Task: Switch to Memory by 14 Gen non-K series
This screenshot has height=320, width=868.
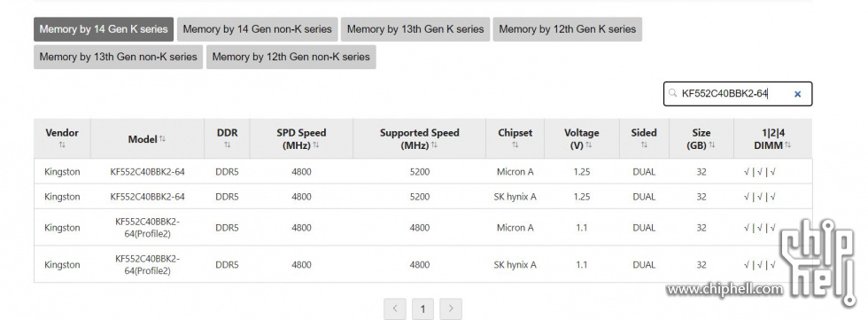Action: (x=258, y=29)
